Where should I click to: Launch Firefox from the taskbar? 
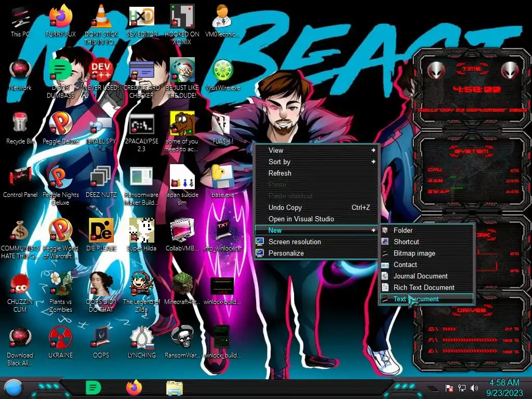click(x=134, y=388)
